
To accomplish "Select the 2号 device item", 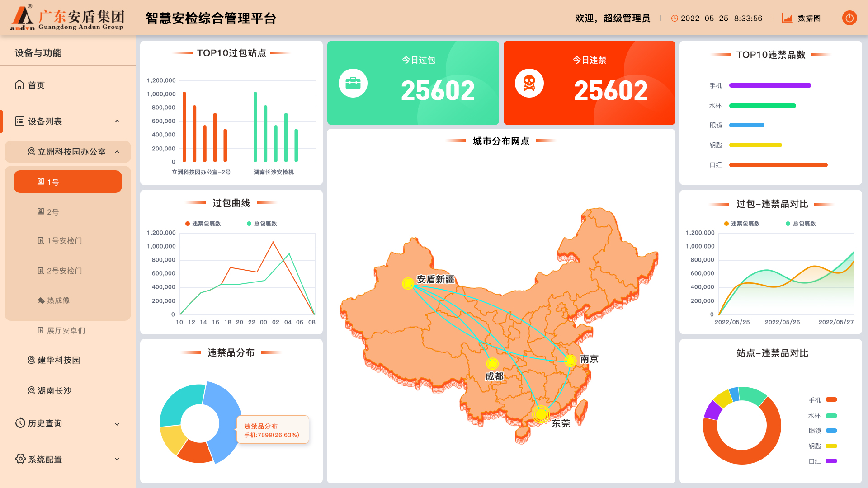I will 52,212.
